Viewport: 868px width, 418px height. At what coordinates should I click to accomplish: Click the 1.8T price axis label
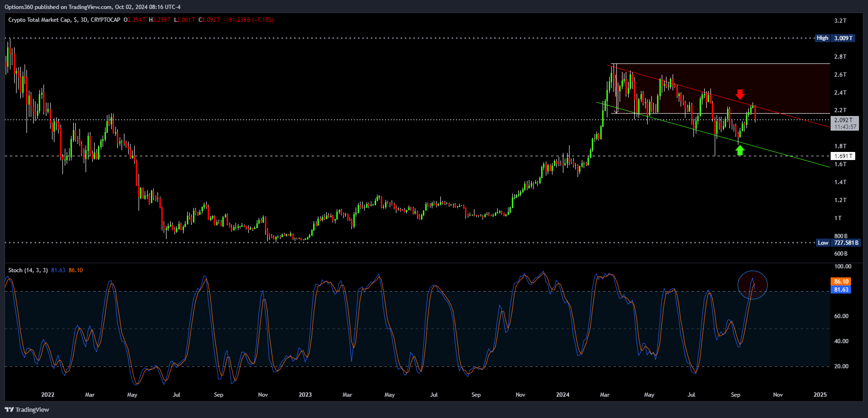click(x=840, y=146)
